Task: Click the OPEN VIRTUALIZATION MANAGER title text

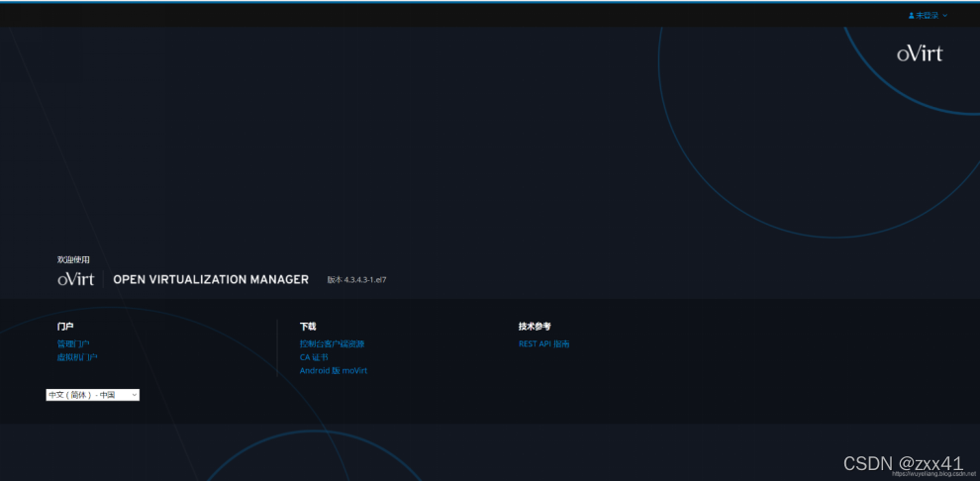Action: [x=211, y=280]
